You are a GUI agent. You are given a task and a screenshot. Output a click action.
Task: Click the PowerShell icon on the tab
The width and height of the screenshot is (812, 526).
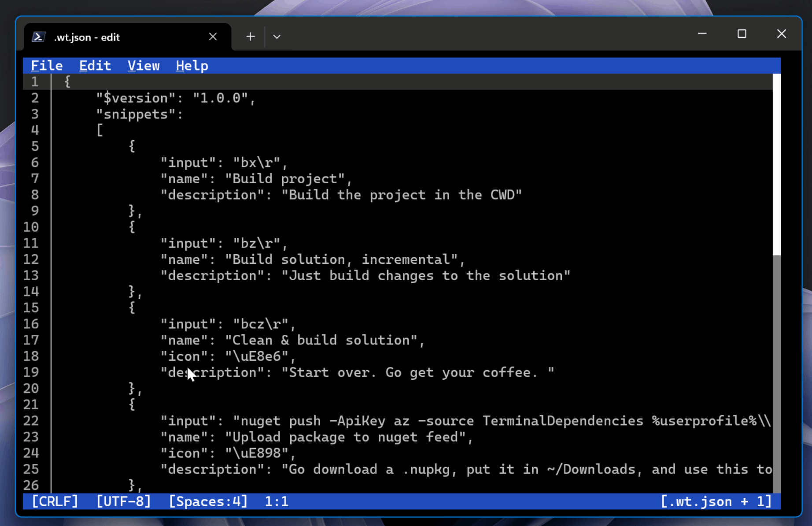tap(39, 37)
